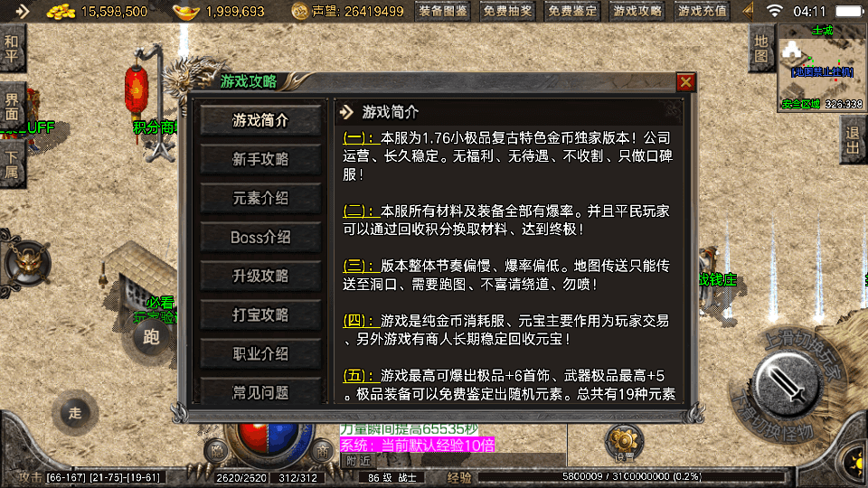The image size is (868, 488).
Task: Open the 装备图鉴 top menu
Action: coord(443,11)
